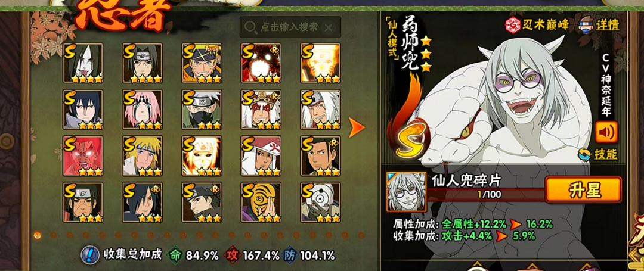Viewport: 644px width, 271px height.
Task: Select the red Eight Gates Guy portrait
Action: coord(82,156)
